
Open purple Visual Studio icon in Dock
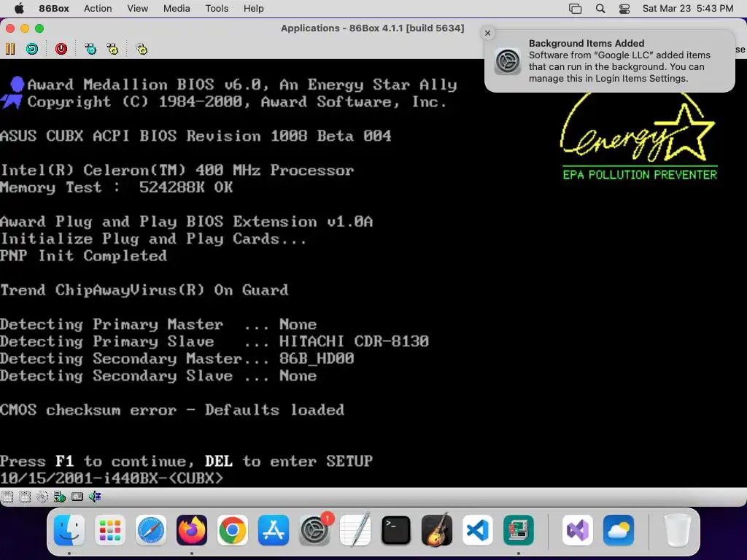click(x=578, y=530)
